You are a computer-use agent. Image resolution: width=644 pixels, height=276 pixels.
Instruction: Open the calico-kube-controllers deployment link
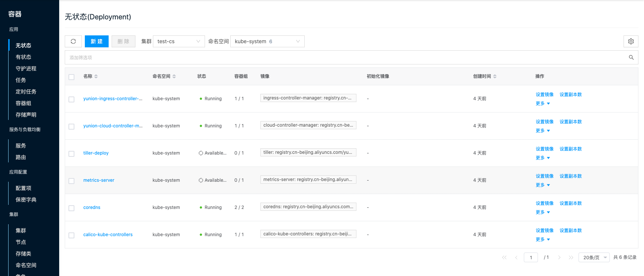click(x=108, y=235)
